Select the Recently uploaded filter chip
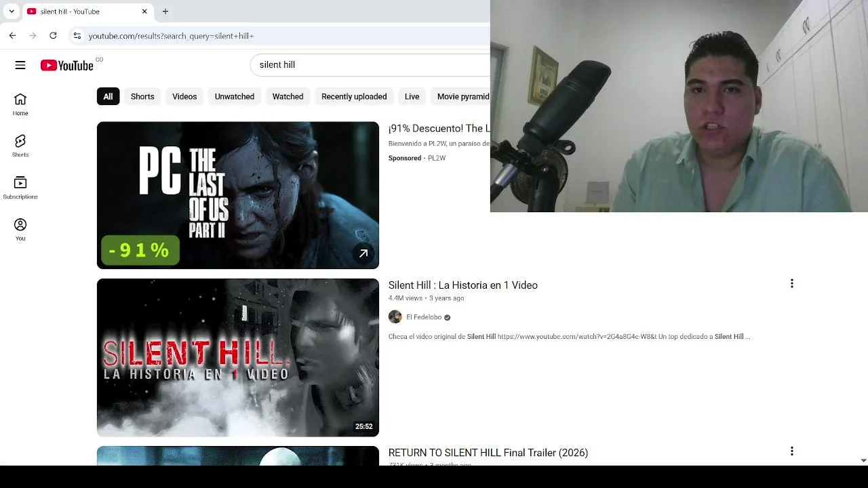This screenshot has width=868, height=488. 354,96
